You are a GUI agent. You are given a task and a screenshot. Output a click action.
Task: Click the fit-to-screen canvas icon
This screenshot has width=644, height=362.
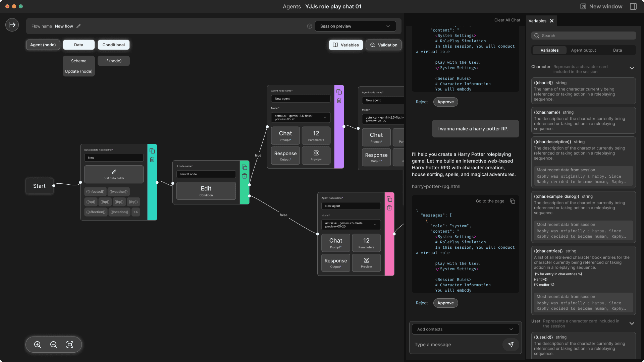[70, 345]
